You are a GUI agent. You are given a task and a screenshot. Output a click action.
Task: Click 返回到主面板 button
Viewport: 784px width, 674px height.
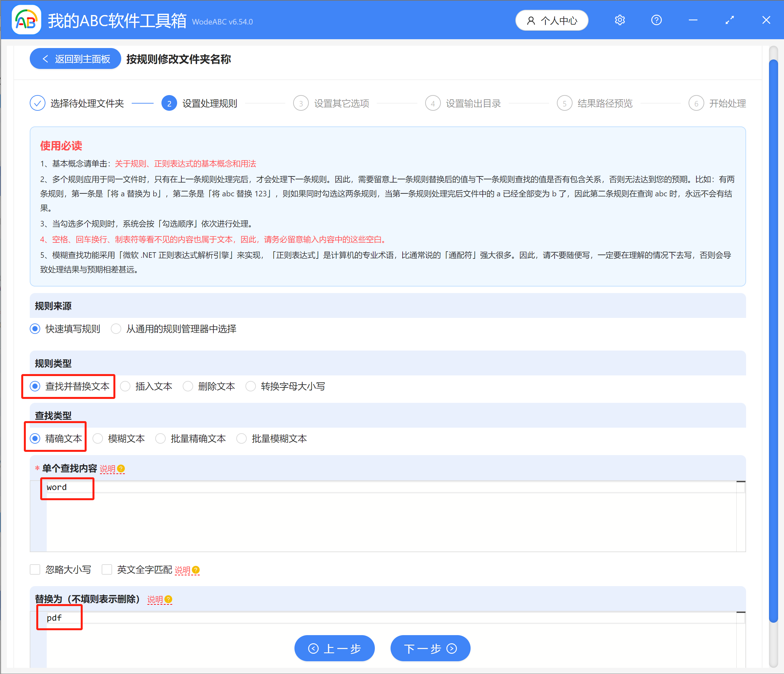[75, 58]
